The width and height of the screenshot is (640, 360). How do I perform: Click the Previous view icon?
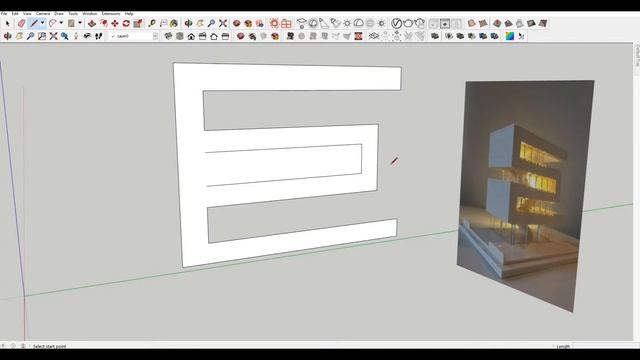click(x=64, y=36)
